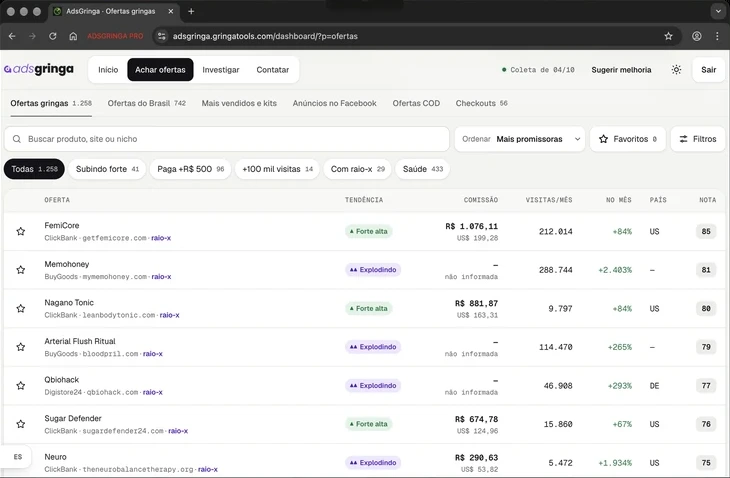Open Mais vendidos e kits tab
This screenshot has height=478, width=730.
(239, 103)
